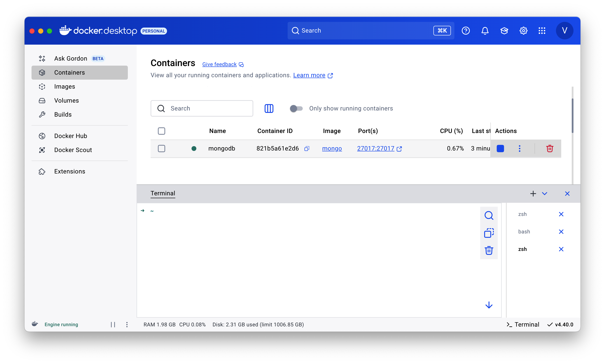
Task: Open port link 27017:27017
Action: (375, 148)
